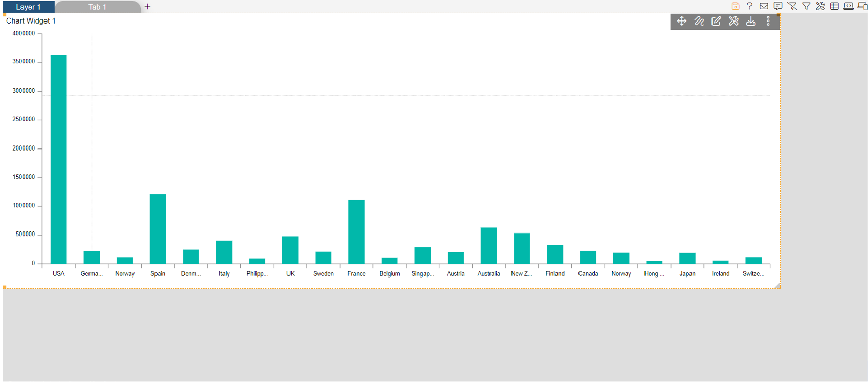Open help via the question mark icon
Viewport: 868px width, 382px height.
(749, 6)
